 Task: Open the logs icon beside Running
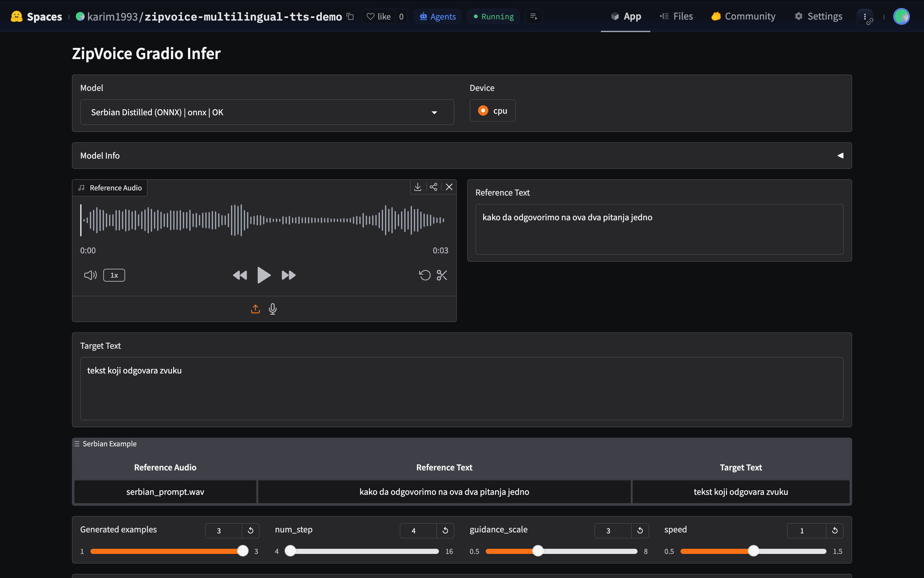click(x=534, y=16)
